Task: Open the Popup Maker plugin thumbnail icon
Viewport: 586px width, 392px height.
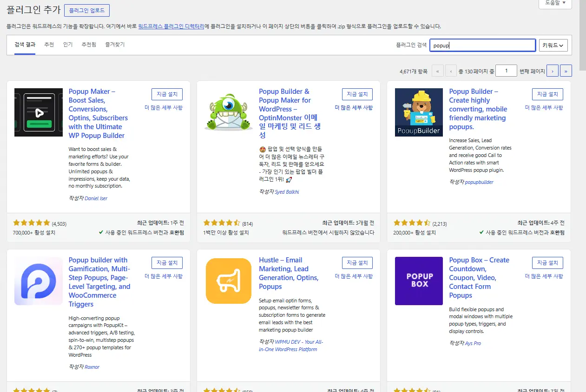Action: click(x=39, y=112)
